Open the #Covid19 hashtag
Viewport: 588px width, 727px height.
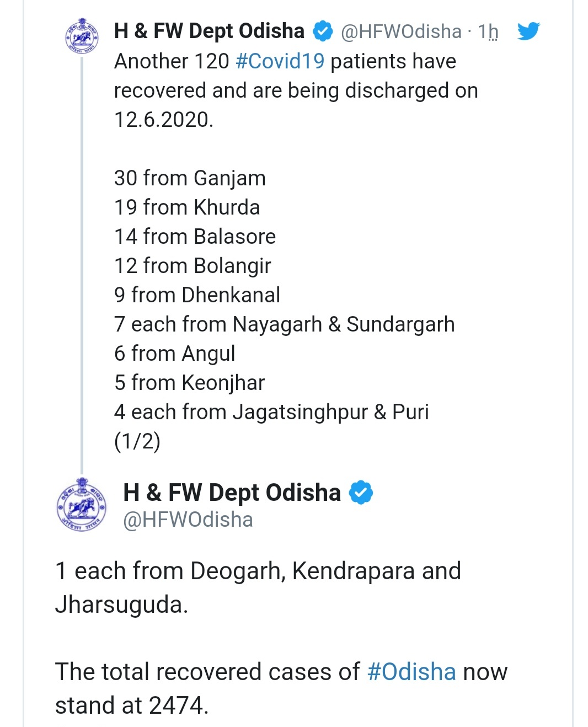tap(280, 61)
